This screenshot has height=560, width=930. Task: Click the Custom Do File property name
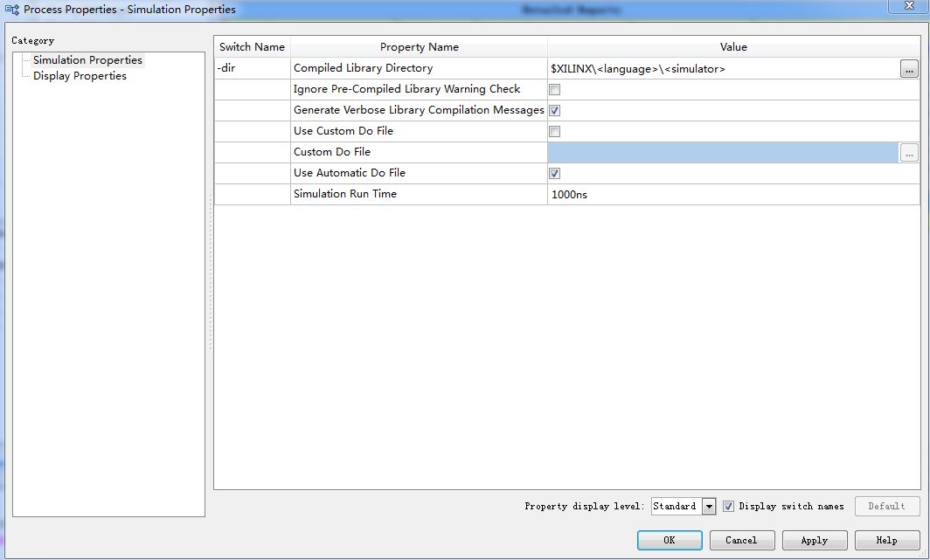pos(332,152)
